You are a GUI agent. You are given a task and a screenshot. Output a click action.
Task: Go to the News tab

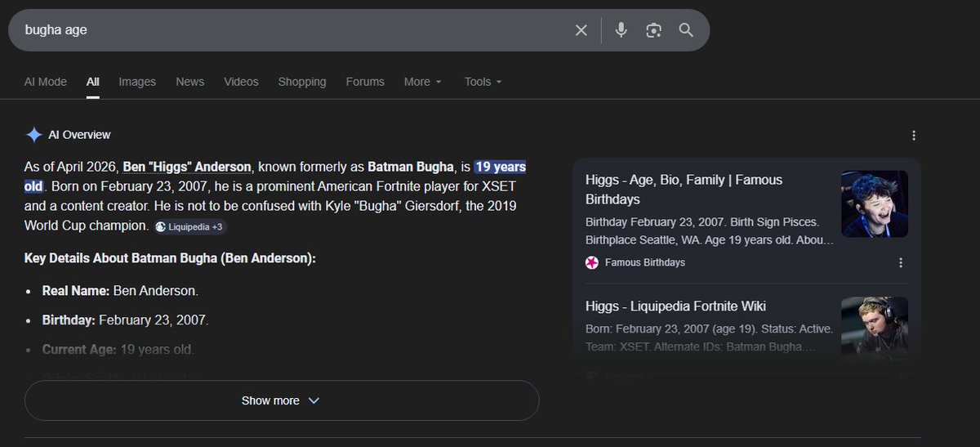190,82
